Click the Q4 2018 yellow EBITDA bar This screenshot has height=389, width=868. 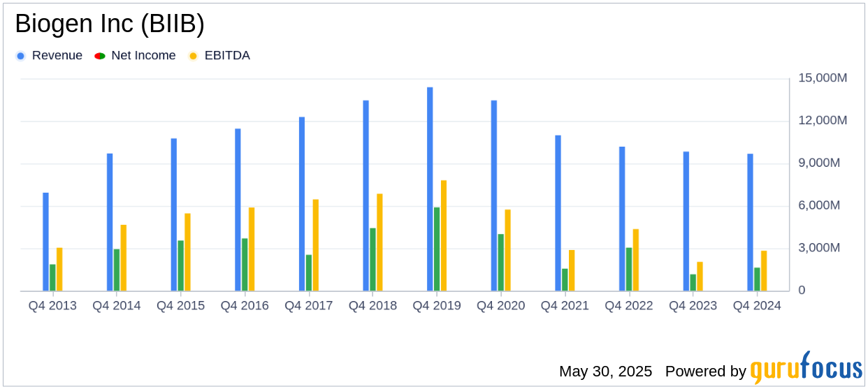coord(379,242)
